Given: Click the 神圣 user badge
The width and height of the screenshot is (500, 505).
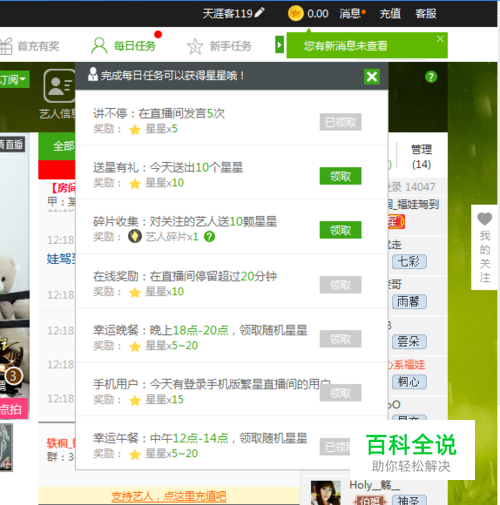Looking at the screenshot, I should pos(409,500).
